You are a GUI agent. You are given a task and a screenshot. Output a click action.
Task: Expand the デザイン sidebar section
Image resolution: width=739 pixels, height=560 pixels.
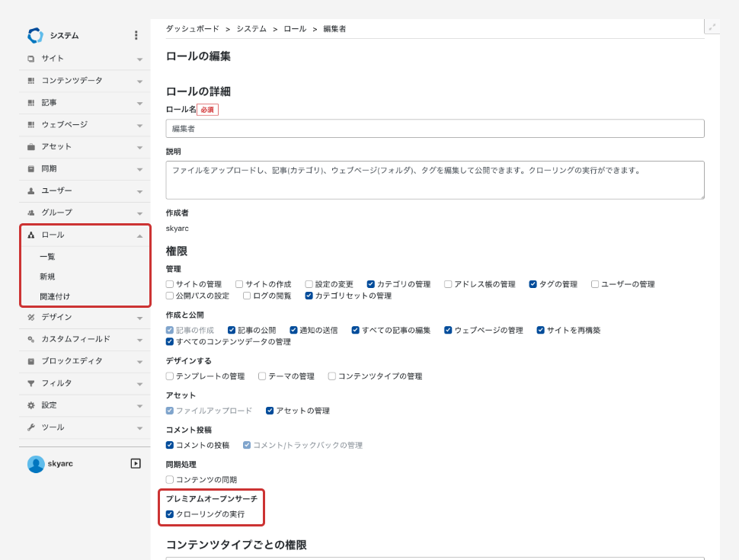click(139, 318)
